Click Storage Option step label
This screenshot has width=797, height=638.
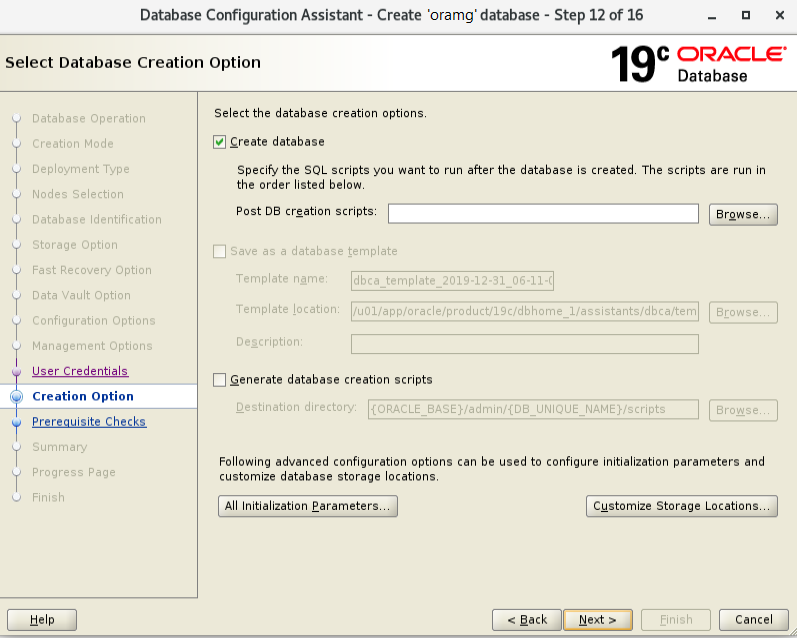click(75, 245)
